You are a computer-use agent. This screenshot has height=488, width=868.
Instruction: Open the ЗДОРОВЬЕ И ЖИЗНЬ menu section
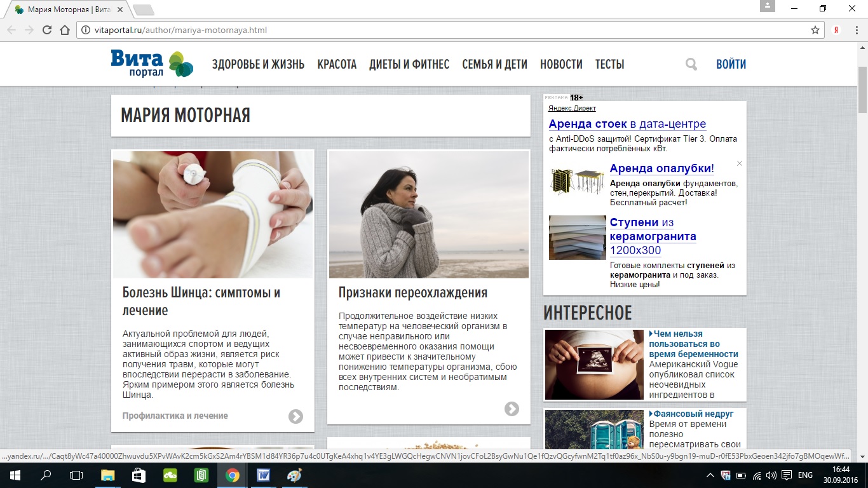258,64
